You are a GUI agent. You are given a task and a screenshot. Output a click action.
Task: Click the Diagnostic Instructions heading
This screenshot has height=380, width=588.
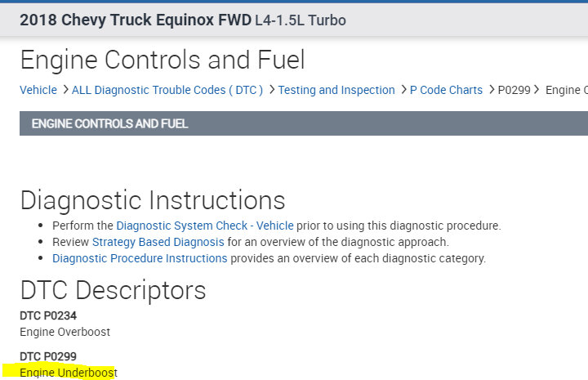tap(153, 200)
